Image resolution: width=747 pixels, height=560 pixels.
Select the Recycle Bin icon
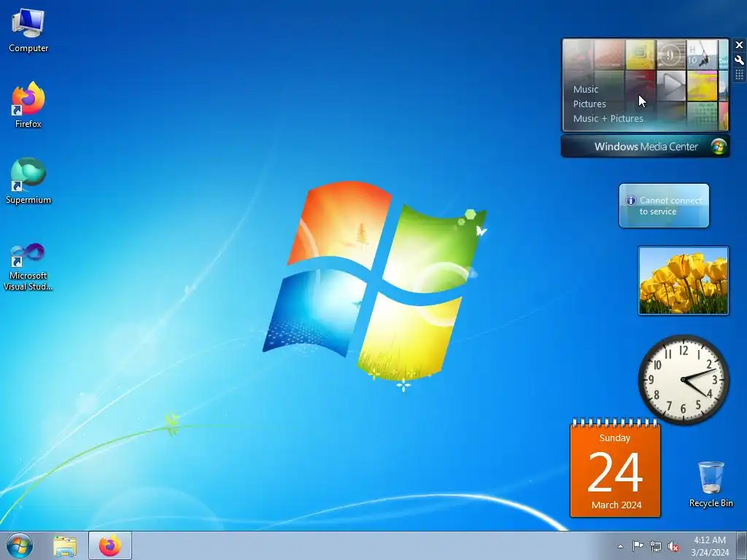click(711, 484)
